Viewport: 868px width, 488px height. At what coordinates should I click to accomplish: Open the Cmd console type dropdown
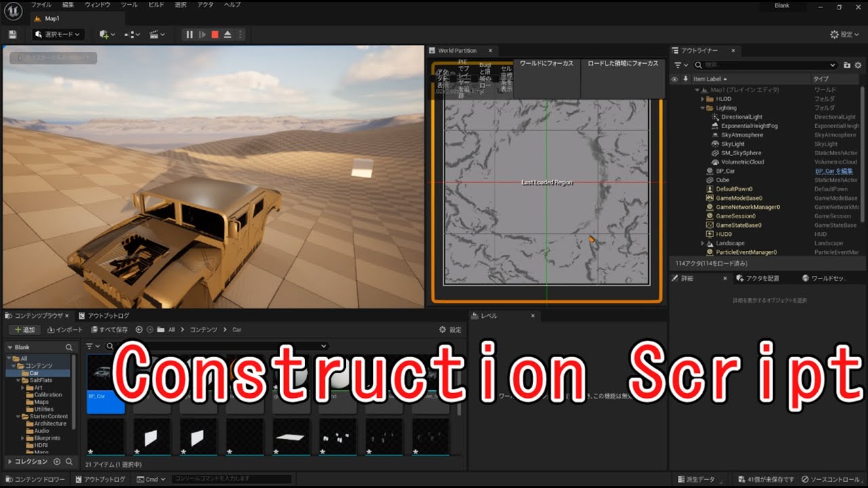[x=151, y=479]
